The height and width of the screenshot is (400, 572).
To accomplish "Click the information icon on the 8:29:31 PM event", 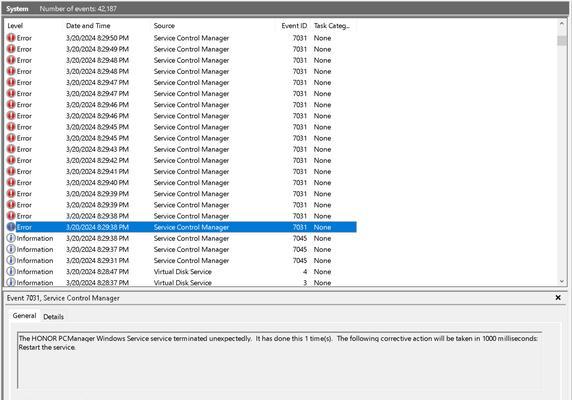I will click(x=11, y=260).
